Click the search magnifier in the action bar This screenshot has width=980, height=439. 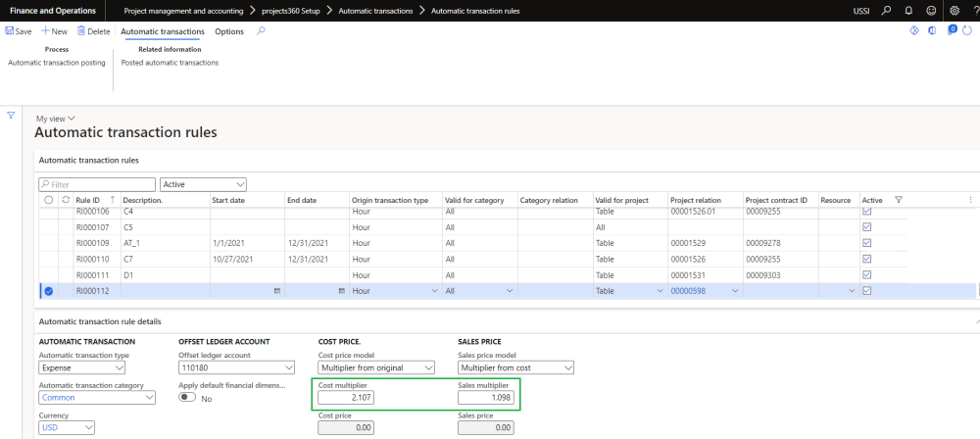click(x=261, y=31)
